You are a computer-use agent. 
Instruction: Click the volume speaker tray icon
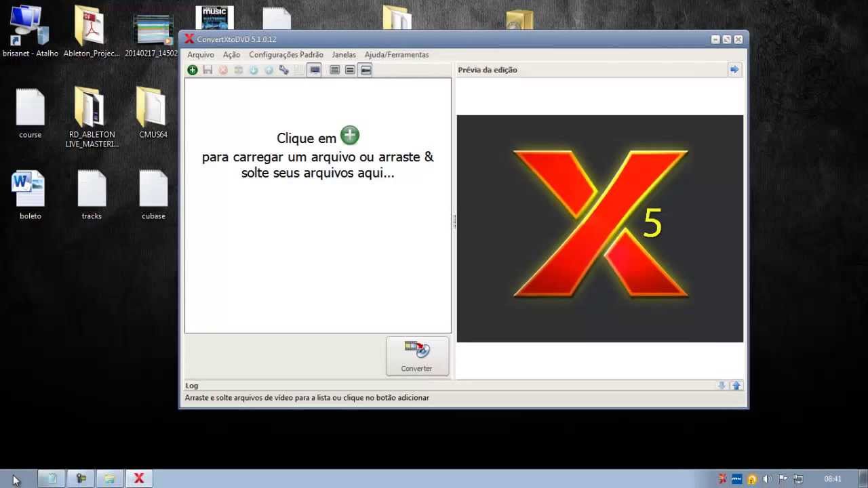[767, 479]
